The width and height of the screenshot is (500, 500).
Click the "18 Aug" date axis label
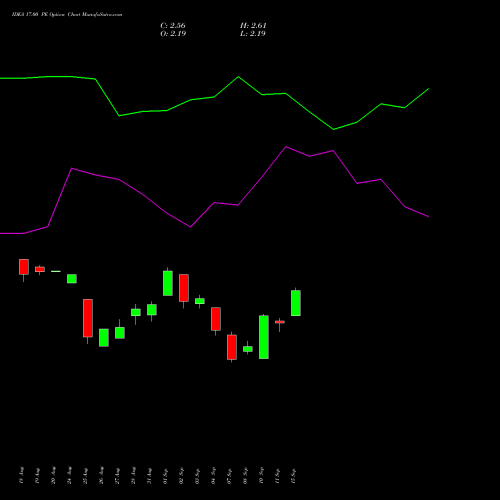(x=22, y=476)
